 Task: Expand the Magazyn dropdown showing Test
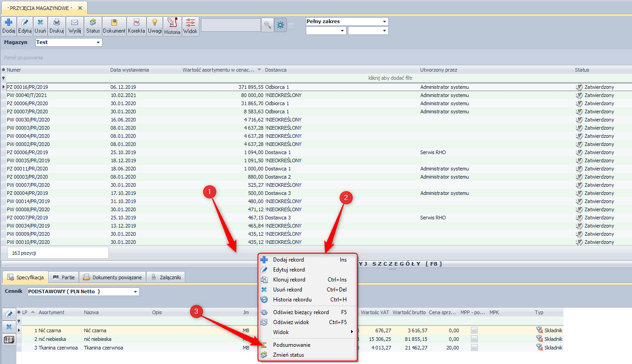[98, 43]
